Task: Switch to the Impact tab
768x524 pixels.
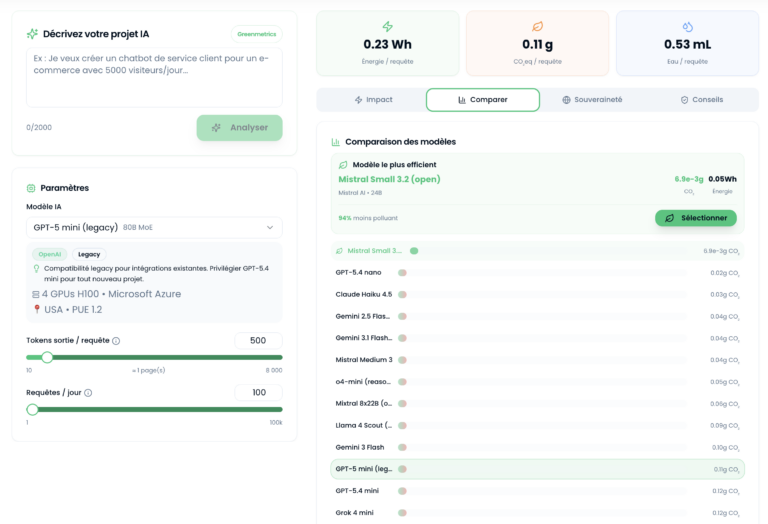Action: click(x=373, y=100)
